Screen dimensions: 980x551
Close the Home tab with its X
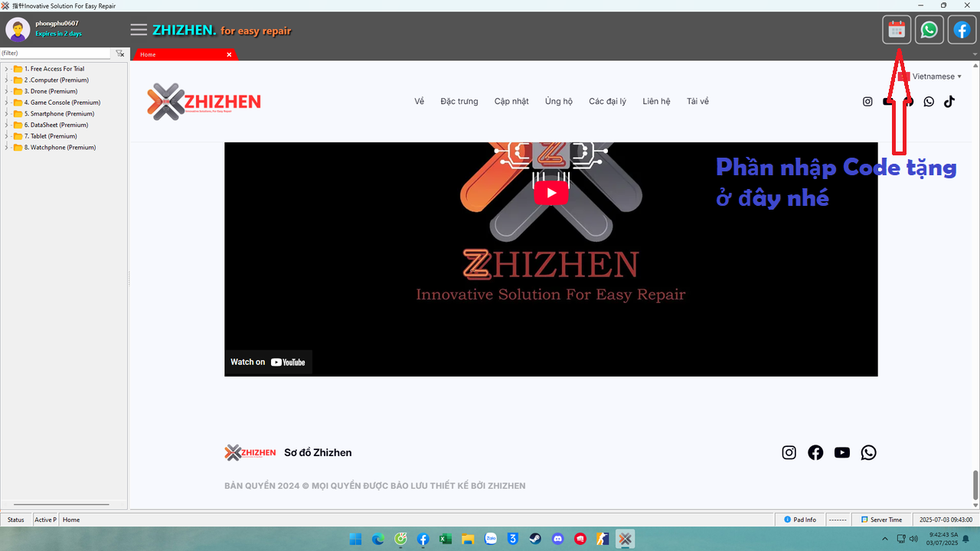[x=229, y=54]
